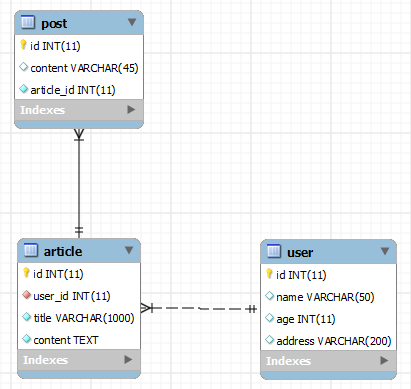Click the age column diamond icon
This screenshot has width=411, height=389.
(x=269, y=318)
